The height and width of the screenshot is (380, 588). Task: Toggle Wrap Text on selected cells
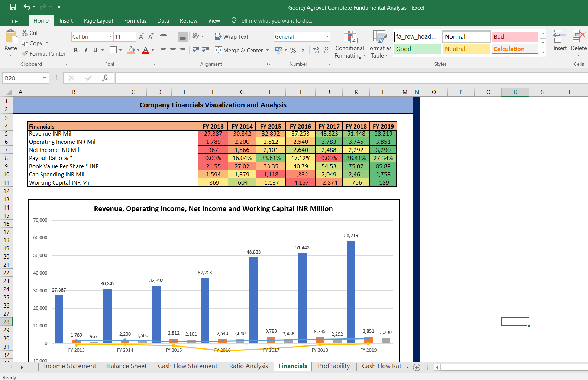pos(232,36)
